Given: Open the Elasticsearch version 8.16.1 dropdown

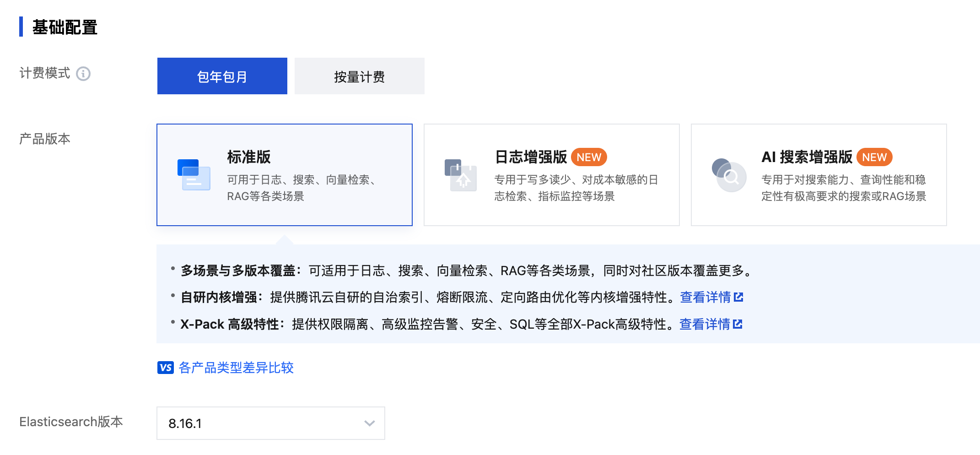Looking at the screenshot, I should coord(271,423).
